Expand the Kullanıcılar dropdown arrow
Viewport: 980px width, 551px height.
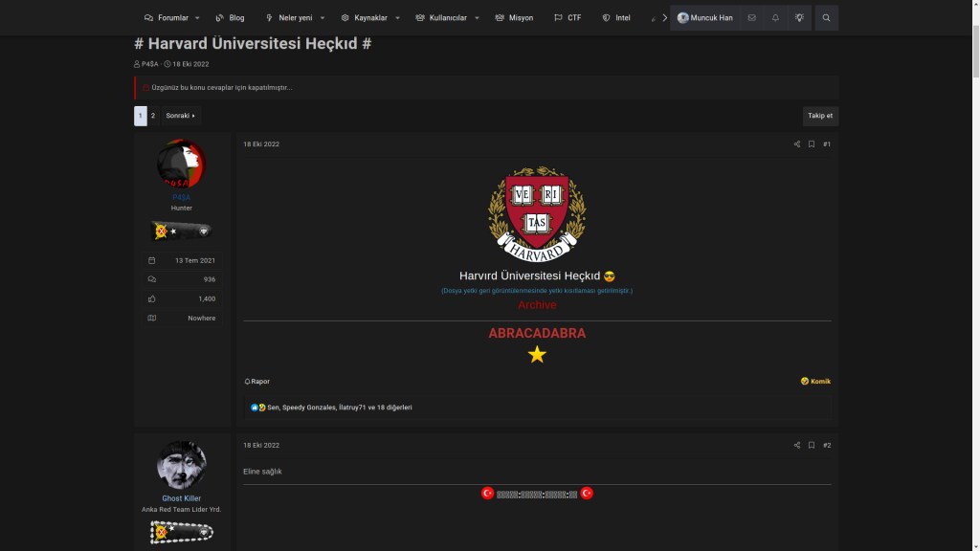click(476, 17)
